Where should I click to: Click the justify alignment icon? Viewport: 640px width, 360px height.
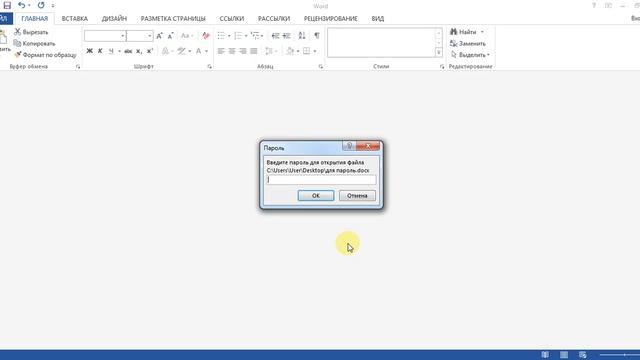[253, 51]
